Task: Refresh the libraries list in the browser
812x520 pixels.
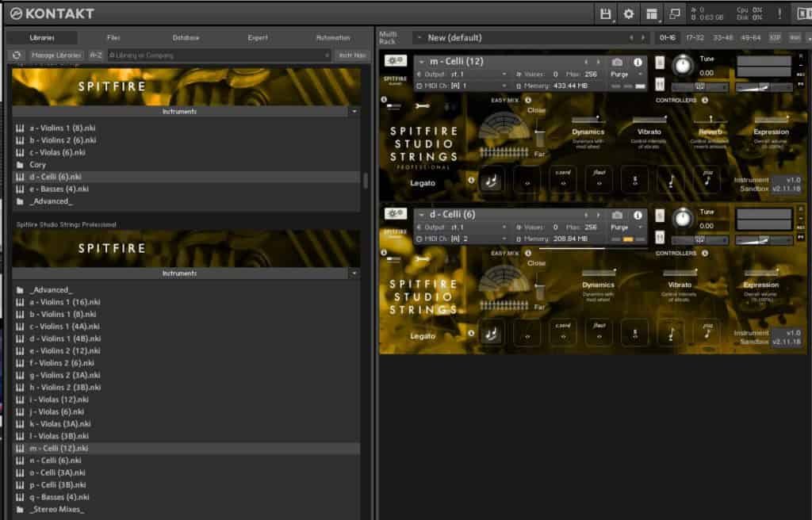Action: click(17, 55)
